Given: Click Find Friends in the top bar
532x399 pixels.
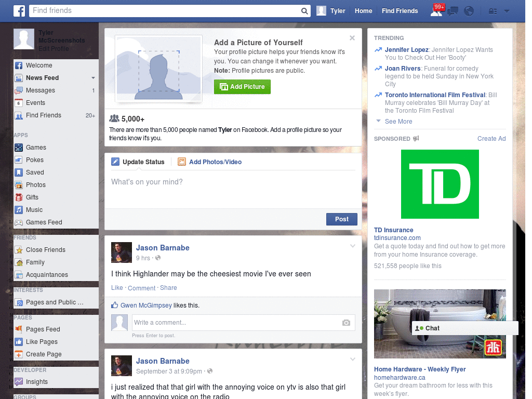Looking at the screenshot, I should [x=400, y=11].
